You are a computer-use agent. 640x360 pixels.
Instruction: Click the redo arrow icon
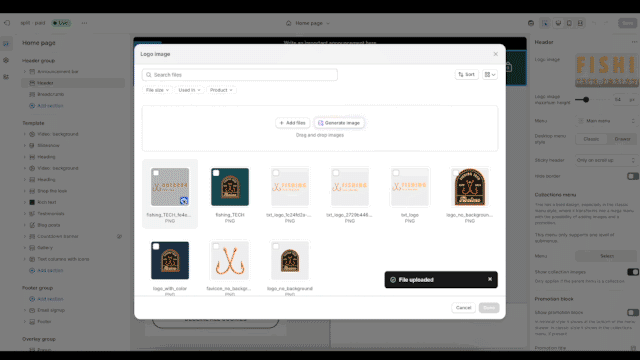606,23
